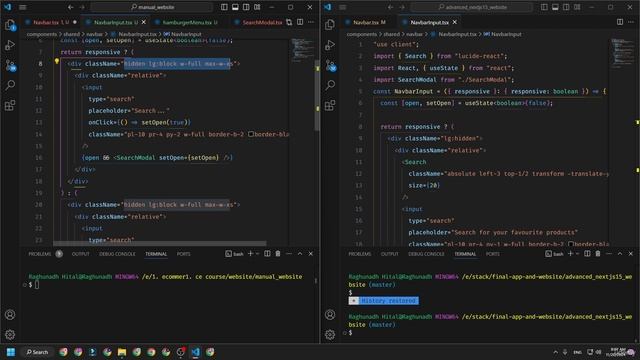Click manual_website command center search box
The width and height of the screenshot is (640, 360).
pos(152,7)
